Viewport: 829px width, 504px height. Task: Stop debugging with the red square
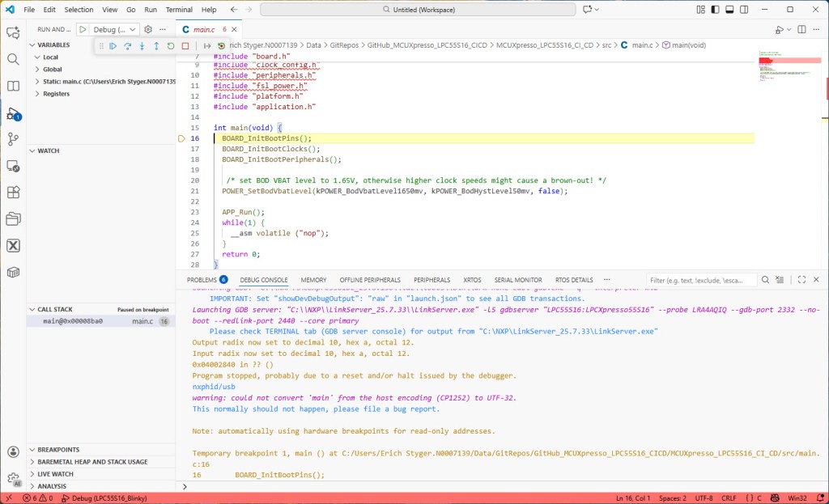tap(185, 46)
